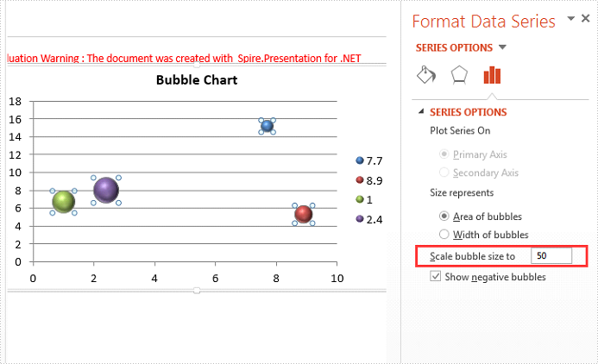The width and height of the screenshot is (598, 364).
Task: Close the Format Data Series pane
Action: [585, 18]
